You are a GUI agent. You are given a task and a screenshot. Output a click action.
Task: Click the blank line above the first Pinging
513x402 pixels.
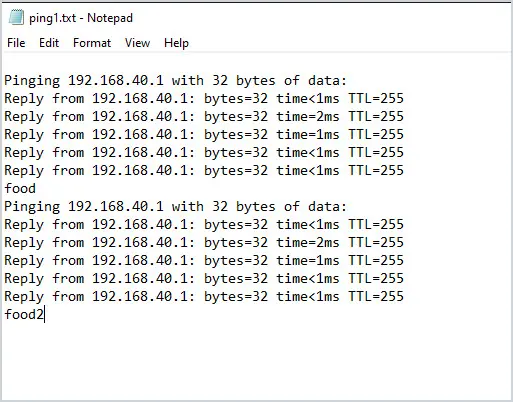(257, 63)
